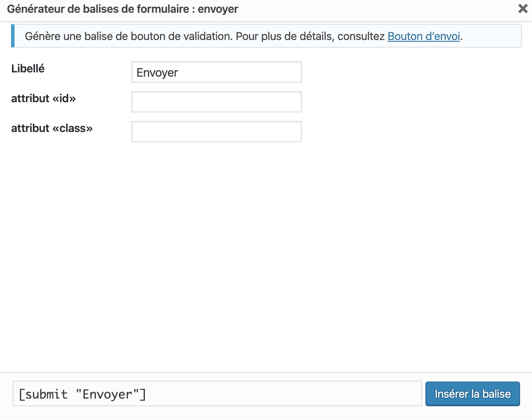Select the generated [submit "Envoyer"] tag field
The image size is (532, 419).
(x=217, y=394)
